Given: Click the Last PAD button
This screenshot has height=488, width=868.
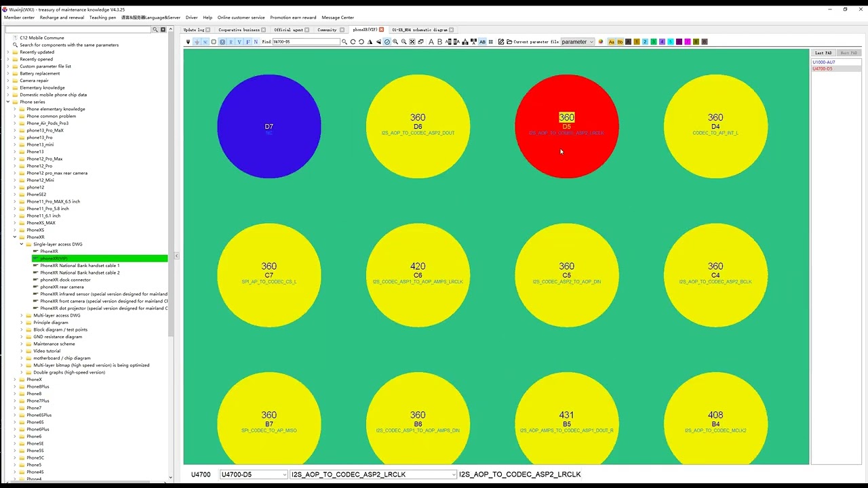Looking at the screenshot, I should pos(823,53).
